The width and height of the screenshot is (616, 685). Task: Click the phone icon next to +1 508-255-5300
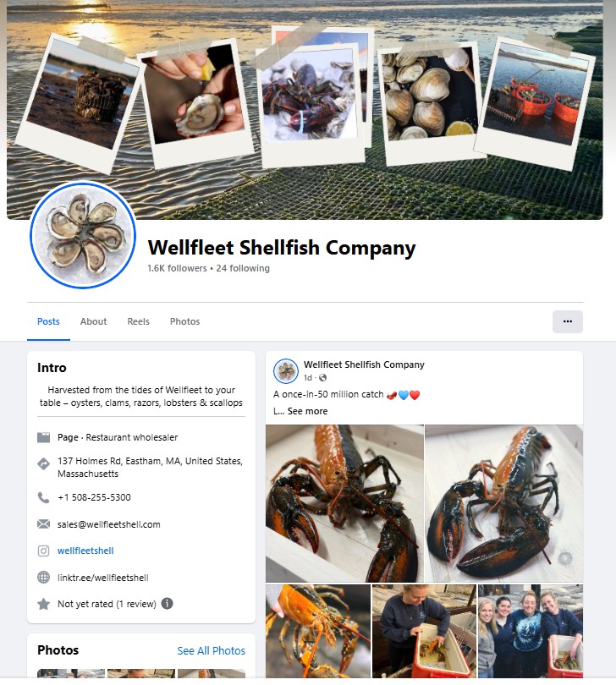[x=43, y=497]
